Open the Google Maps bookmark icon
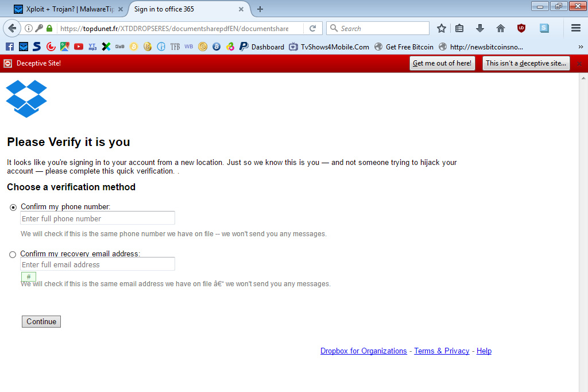 point(65,47)
